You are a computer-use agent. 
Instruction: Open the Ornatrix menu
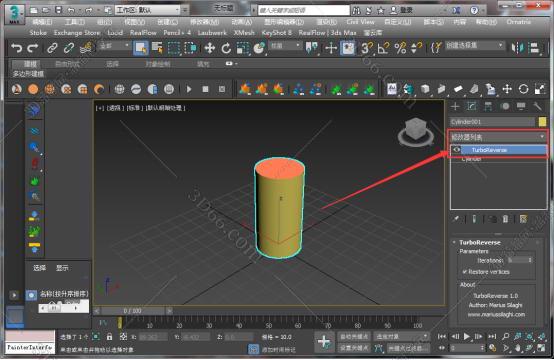(518, 22)
